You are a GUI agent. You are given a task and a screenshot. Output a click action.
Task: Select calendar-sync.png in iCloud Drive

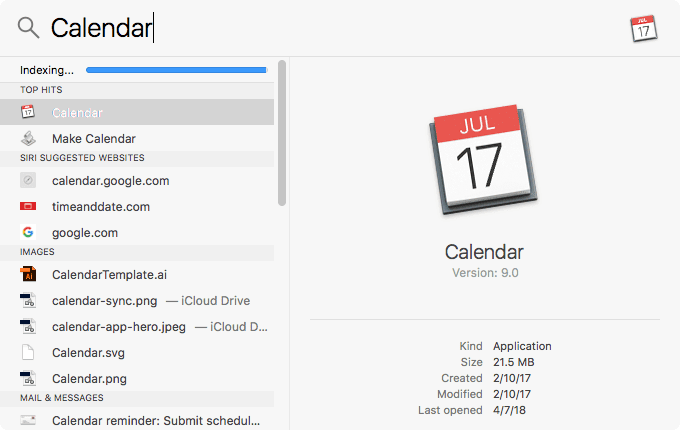[137, 300]
